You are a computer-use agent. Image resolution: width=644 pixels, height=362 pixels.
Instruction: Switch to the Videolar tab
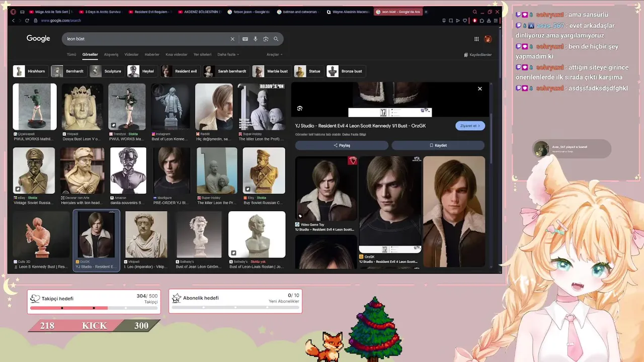click(x=131, y=54)
